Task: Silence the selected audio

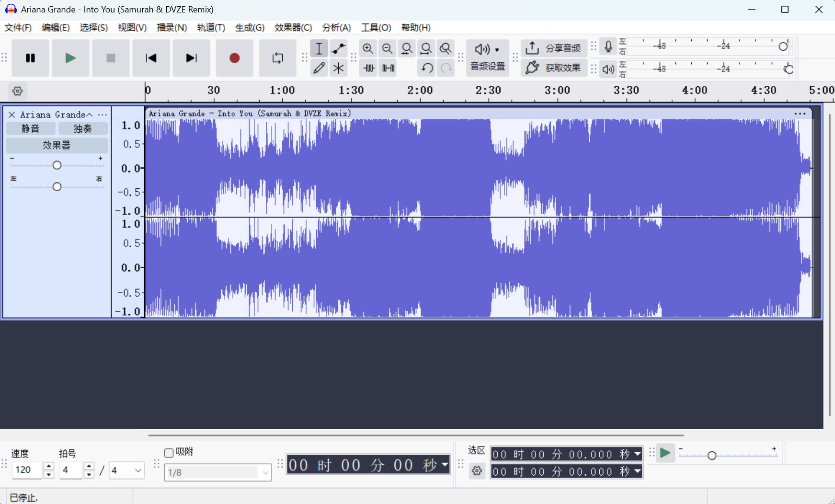Action: [x=389, y=68]
